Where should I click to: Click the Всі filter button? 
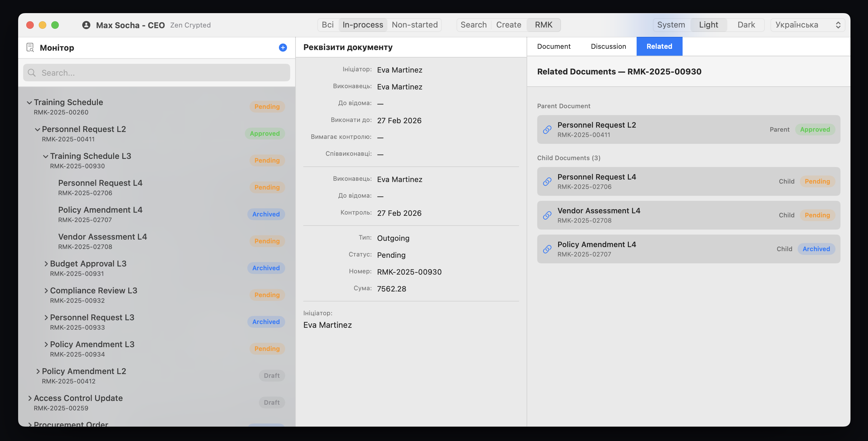coord(327,25)
